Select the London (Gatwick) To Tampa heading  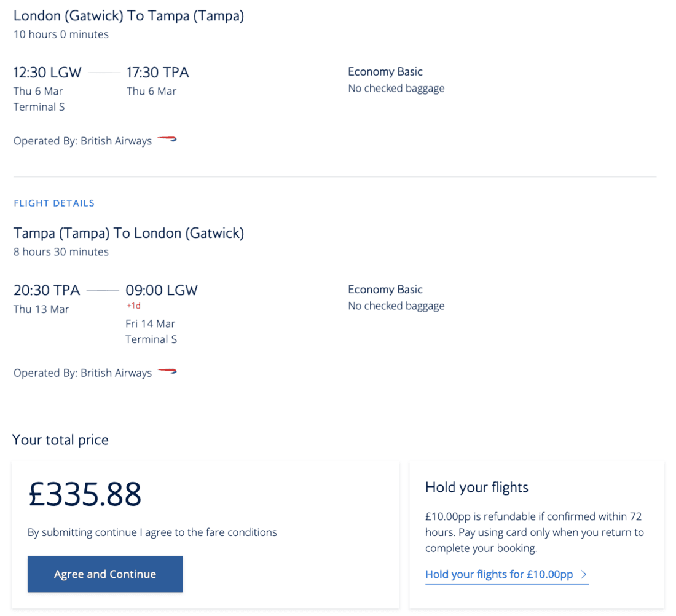point(128,16)
